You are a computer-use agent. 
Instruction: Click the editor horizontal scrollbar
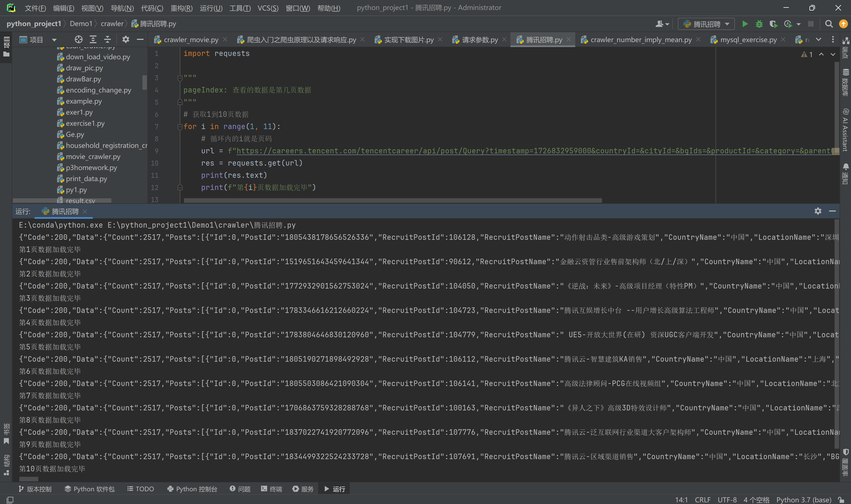tap(393, 201)
